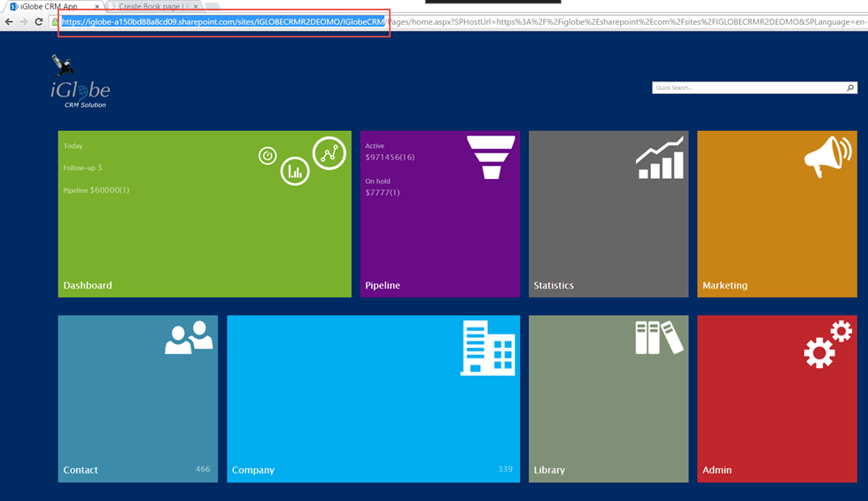Open the Statistics tile label

pyautogui.click(x=554, y=285)
